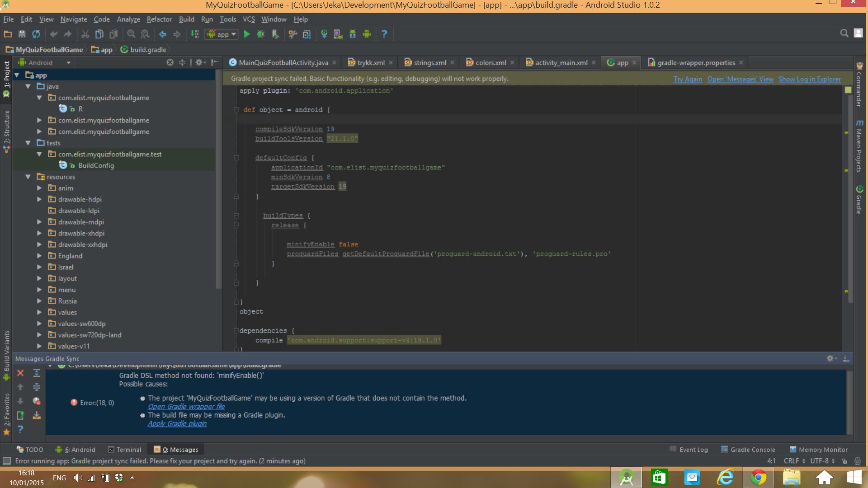Open Chrome from the Windows taskbar
This screenshot has width=868, height=488.
(x=758, y=478)
